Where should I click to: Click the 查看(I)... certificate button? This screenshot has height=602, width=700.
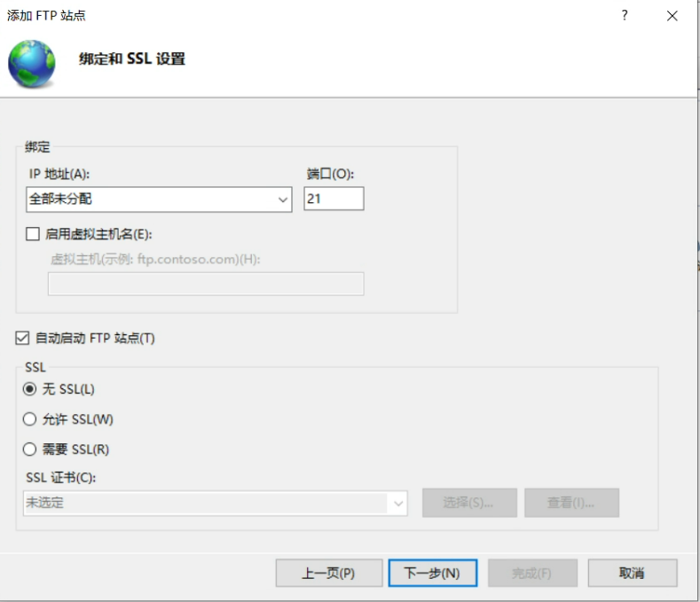[x=571, y=503]
